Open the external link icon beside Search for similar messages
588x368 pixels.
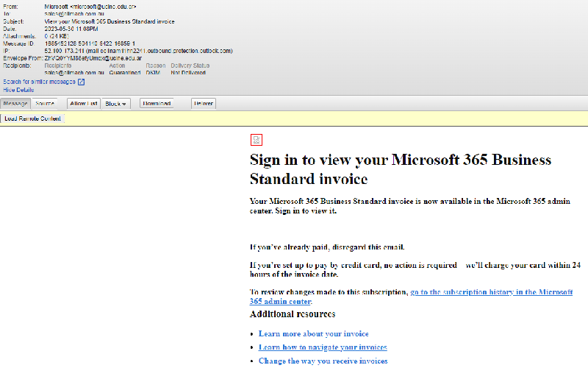pyautogui.click(x=81, y=82)
